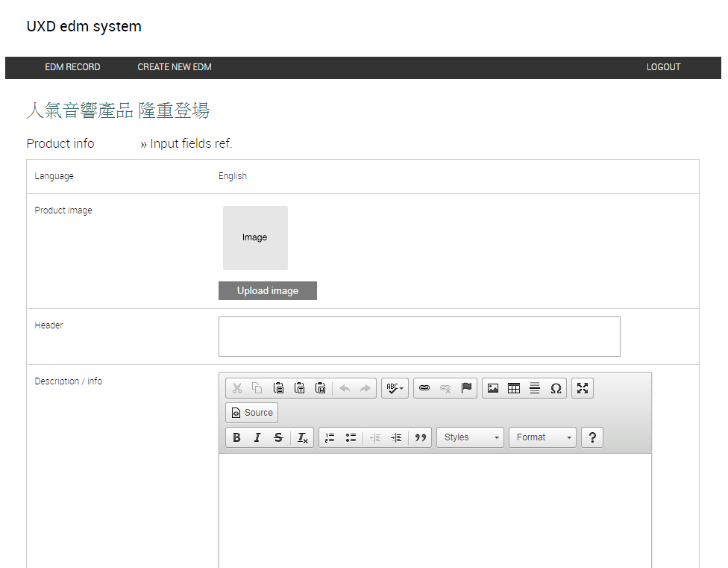Open the Format dropdown
Image resolution: width=728 pixels, height=568 pixels.
click(x=543, y=437)
